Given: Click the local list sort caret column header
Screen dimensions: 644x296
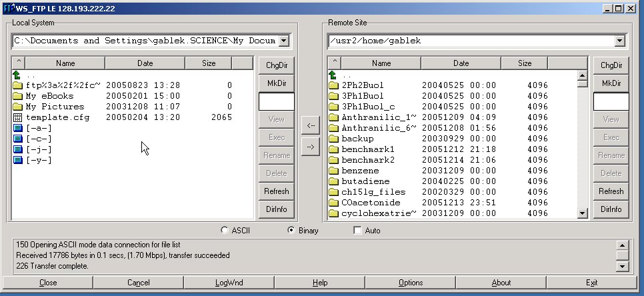Looking at the screenshot, I should [x=19, y=63].
